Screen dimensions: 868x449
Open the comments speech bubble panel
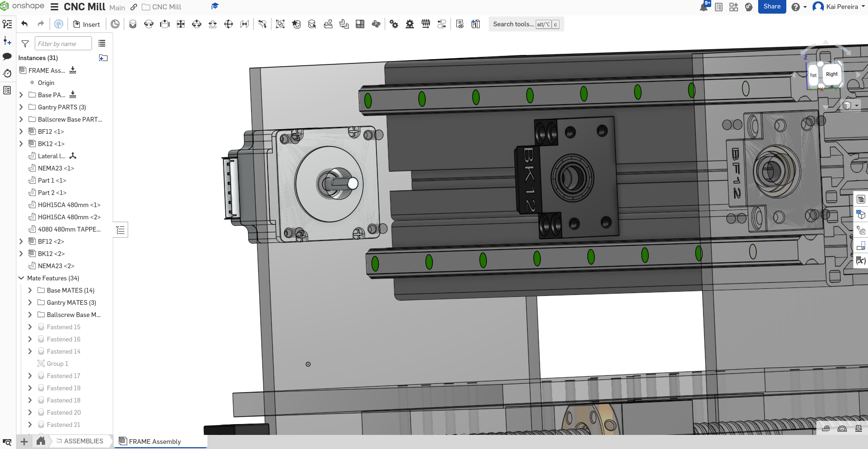click(7, 56)
